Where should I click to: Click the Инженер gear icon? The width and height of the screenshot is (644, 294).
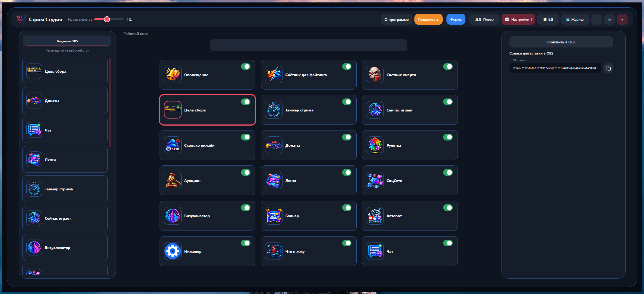tap(173, 251)
